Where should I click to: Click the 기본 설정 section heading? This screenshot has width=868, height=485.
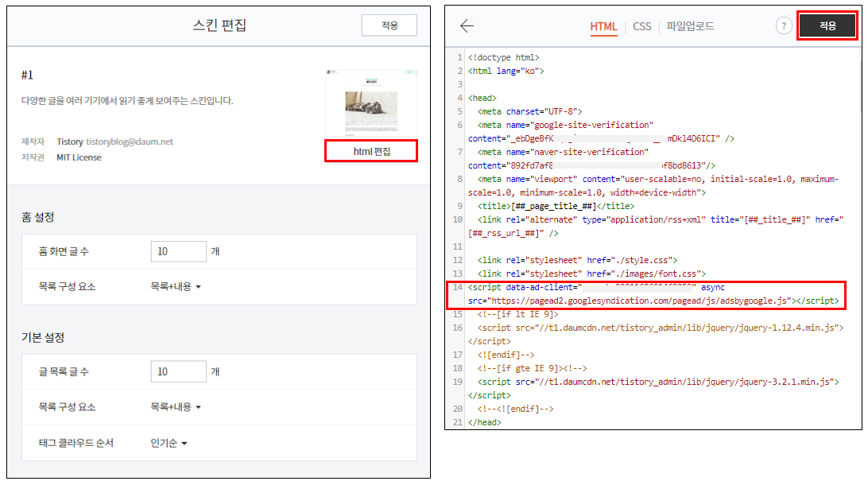[x=43, y=337]
